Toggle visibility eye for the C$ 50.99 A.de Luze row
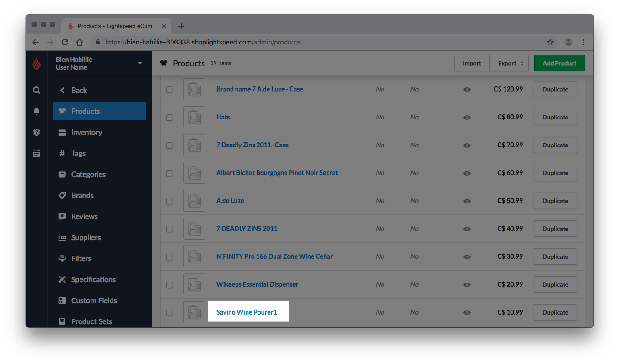This screenshot has height=364, width=619. tap(467, 201)
